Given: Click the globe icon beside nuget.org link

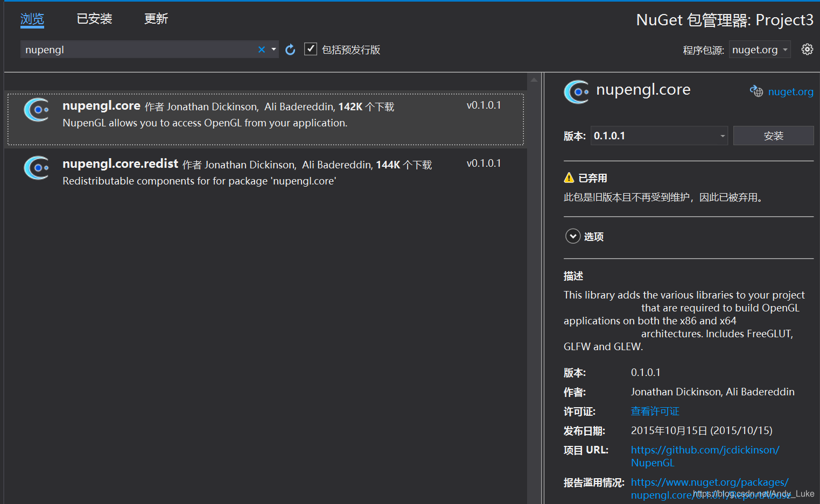Looking at the screenshot, I should click(x=756, y=91).
